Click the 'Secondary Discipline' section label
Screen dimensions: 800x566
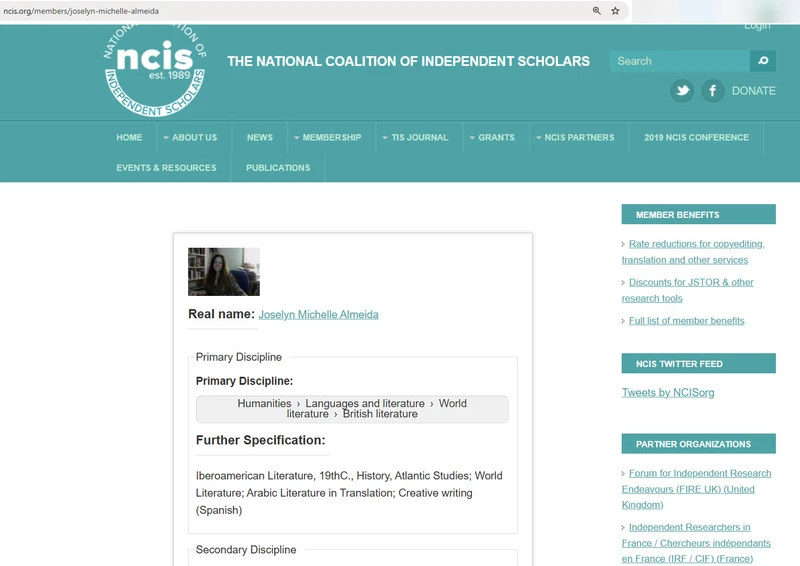click(246, 550)
